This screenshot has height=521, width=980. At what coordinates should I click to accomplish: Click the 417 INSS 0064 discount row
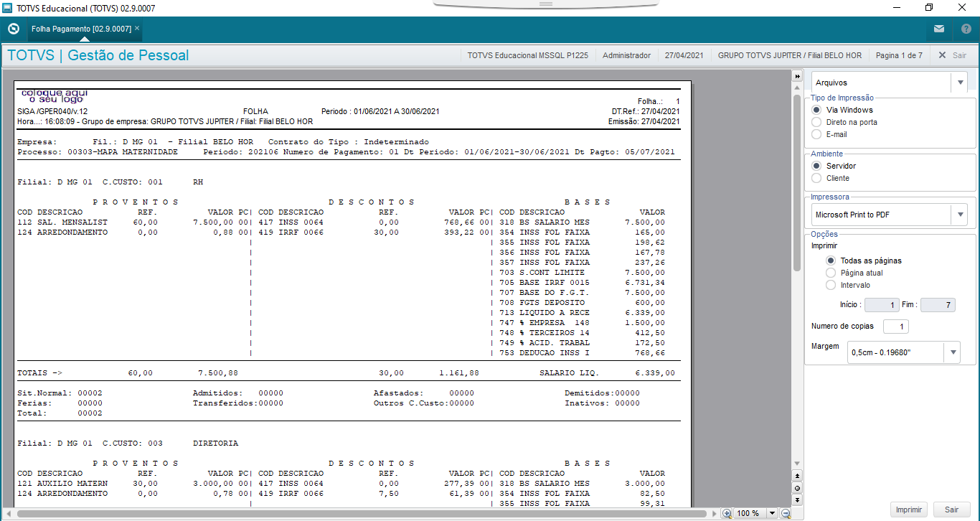pos(374,222)
